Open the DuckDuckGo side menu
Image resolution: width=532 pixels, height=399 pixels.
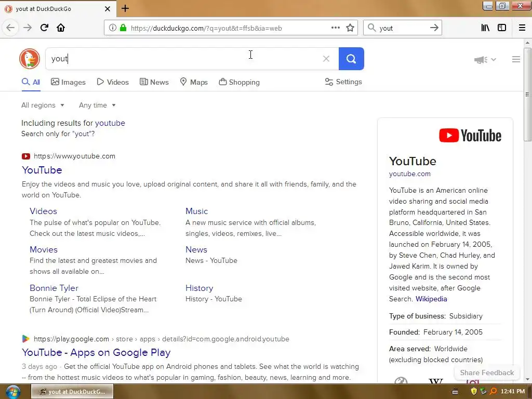point(516,59)
